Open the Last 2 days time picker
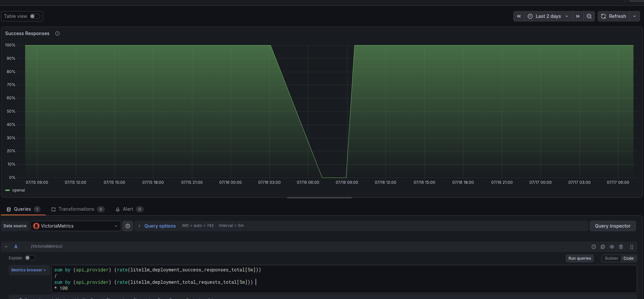This screenshot has height=299, width=644. (x=548, y=16)
